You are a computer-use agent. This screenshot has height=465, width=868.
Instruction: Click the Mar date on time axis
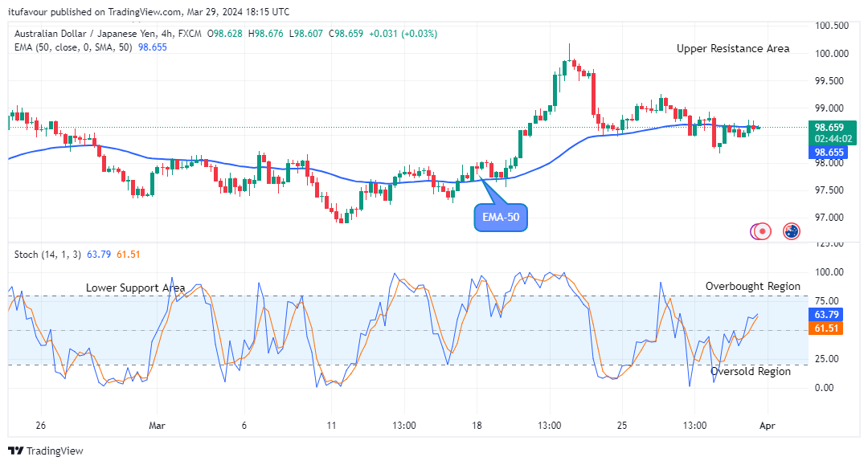click(x=158, y=426)
